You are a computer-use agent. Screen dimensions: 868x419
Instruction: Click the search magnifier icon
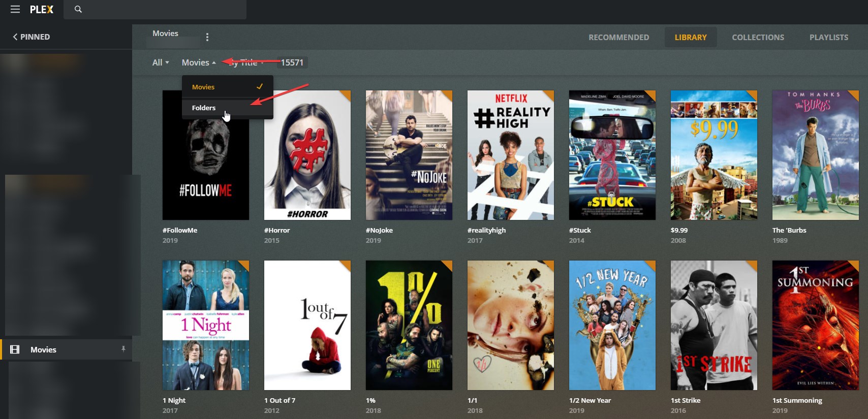point(78,9)
